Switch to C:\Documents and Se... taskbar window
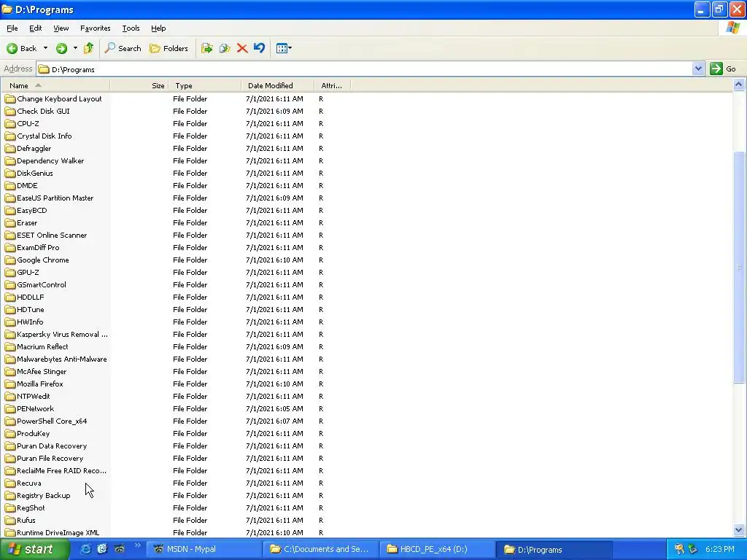Screen dimensions: 747x560 click(x=321, y=549)
